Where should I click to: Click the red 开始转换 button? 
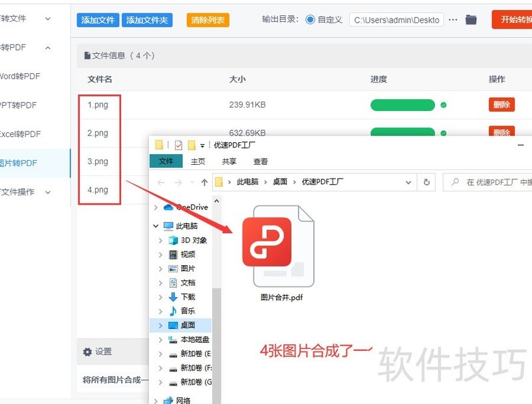click(x=512, y=20)
